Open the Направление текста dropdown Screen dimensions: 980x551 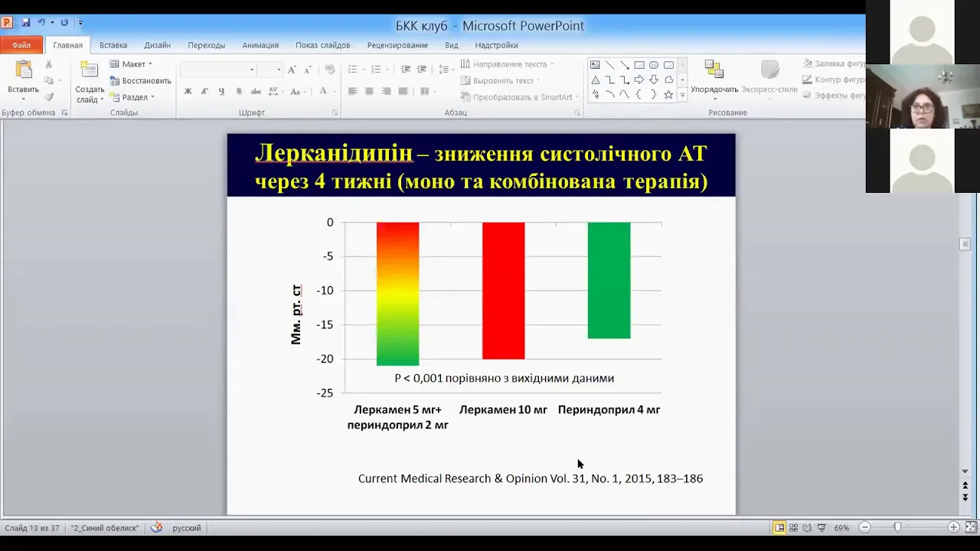pyautogui.click(x=507, y=64)
